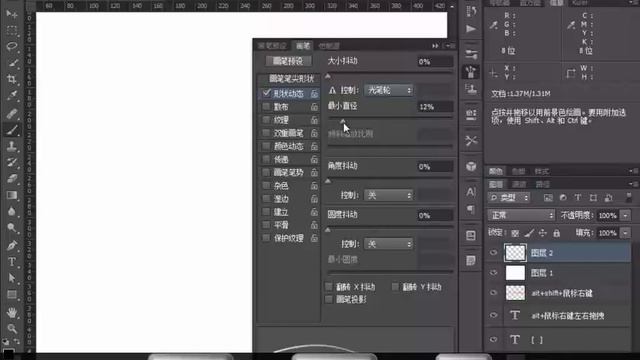Hide the 图层 1 layer
This screenshot has height=360, width=640.
click(x=493, y=272)
